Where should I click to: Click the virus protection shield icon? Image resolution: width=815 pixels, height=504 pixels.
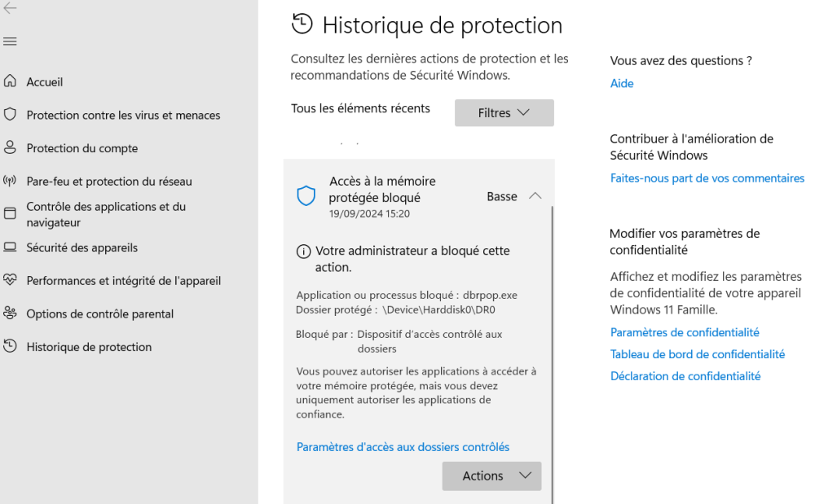[x=10, y=115]
